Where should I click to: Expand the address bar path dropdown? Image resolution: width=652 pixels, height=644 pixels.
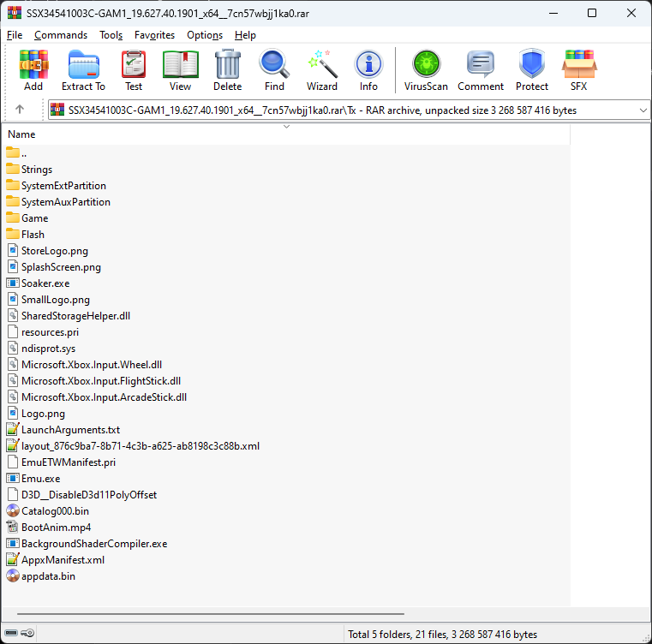click(x=643, y=110)
